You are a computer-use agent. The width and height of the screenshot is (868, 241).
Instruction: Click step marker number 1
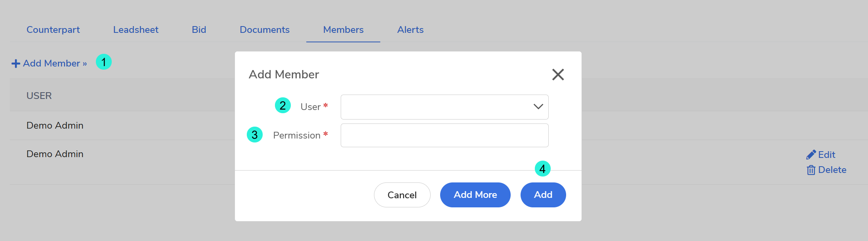pos(104,62)
